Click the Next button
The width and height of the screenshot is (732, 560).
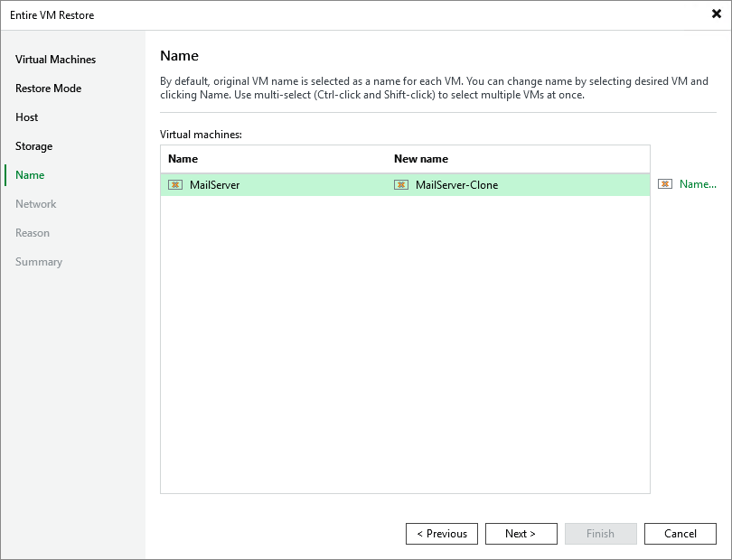click(521, 533)
